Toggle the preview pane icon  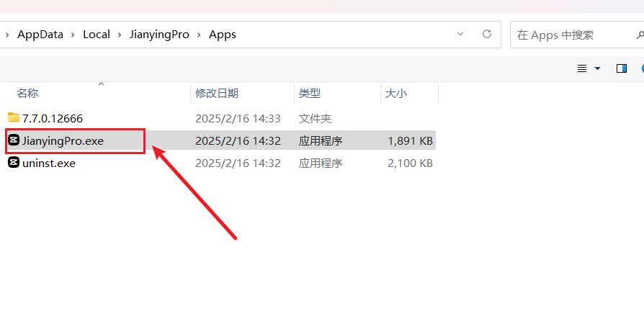[x=622, y=68]
